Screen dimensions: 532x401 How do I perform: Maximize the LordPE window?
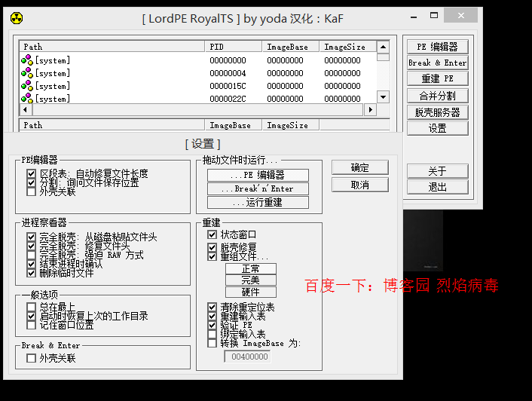click(x=434, y=15)
